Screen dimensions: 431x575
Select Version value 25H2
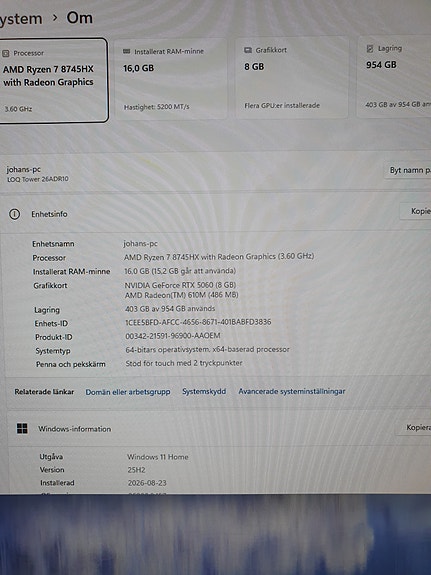(x=136, y=470)
